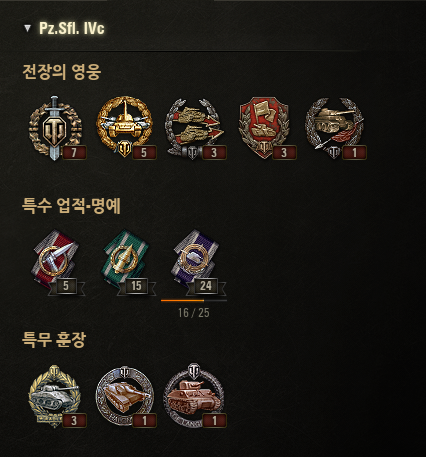426x457 pixels.
Task: Click the 24 banner on purple ribbon
Action: pyautogui.click(x=206, y=286)
